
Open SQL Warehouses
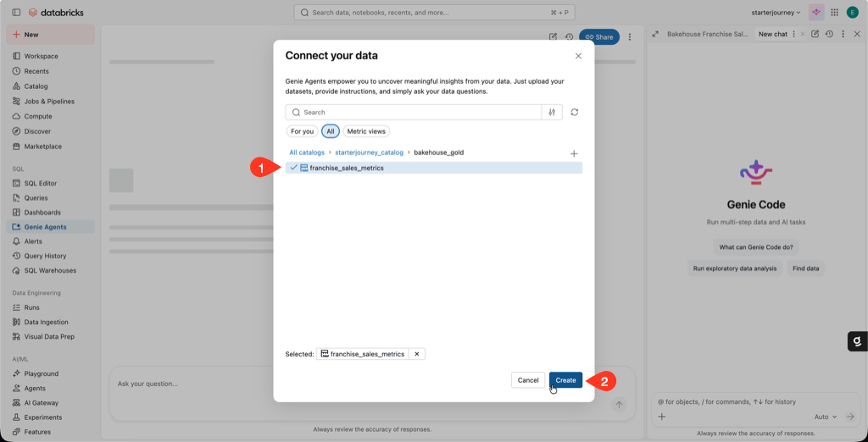pyautogui.click(x=50, y=270)
